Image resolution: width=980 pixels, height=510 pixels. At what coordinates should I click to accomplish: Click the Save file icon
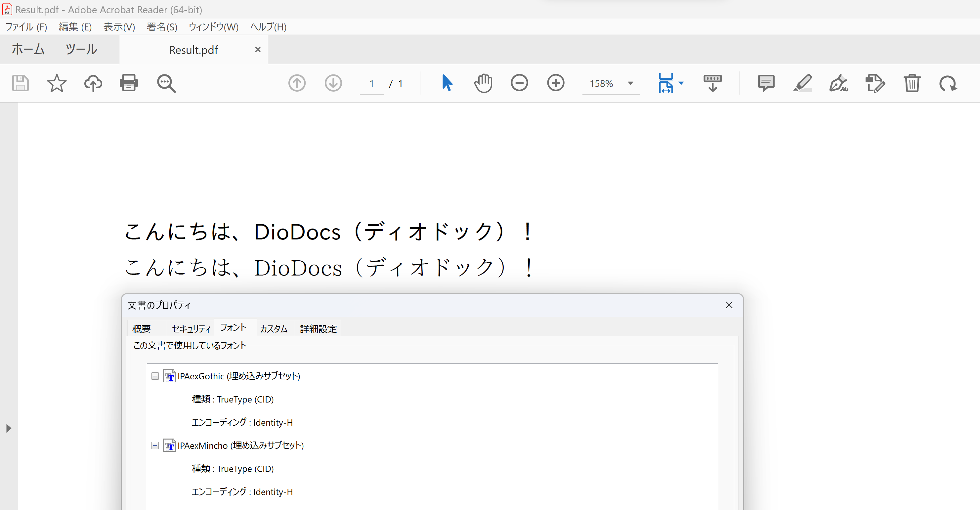click(x=21, y=83)
